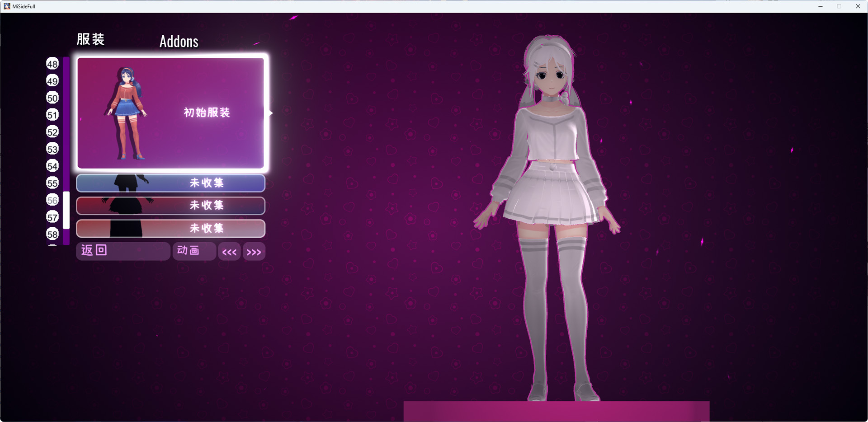The image size is (868, 422).
Task: Select the highlighted page 56 circle
Action: tap(52, 200)
